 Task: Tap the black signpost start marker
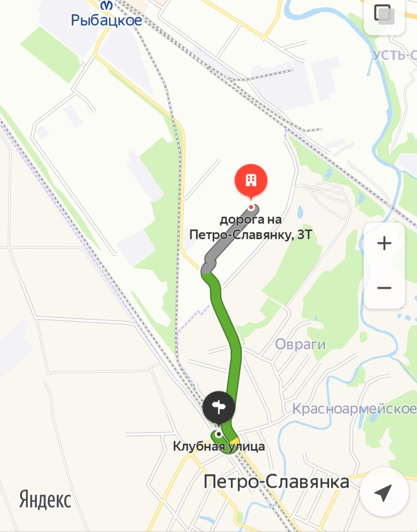click(219, 408)
